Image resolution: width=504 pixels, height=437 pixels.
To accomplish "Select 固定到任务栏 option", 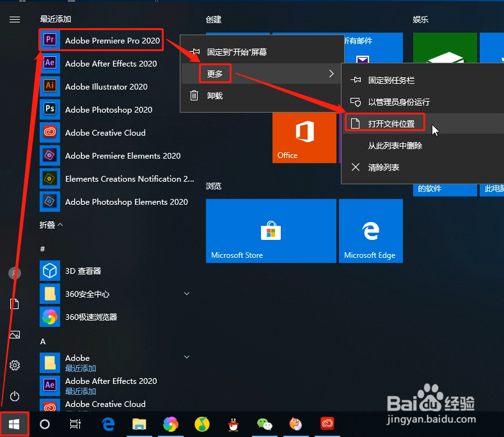I will 423,80.
